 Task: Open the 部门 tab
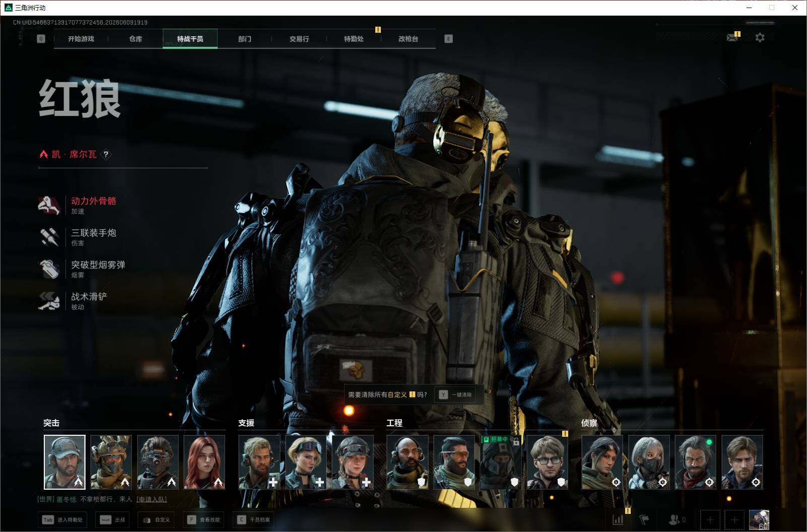click(244, 39)
